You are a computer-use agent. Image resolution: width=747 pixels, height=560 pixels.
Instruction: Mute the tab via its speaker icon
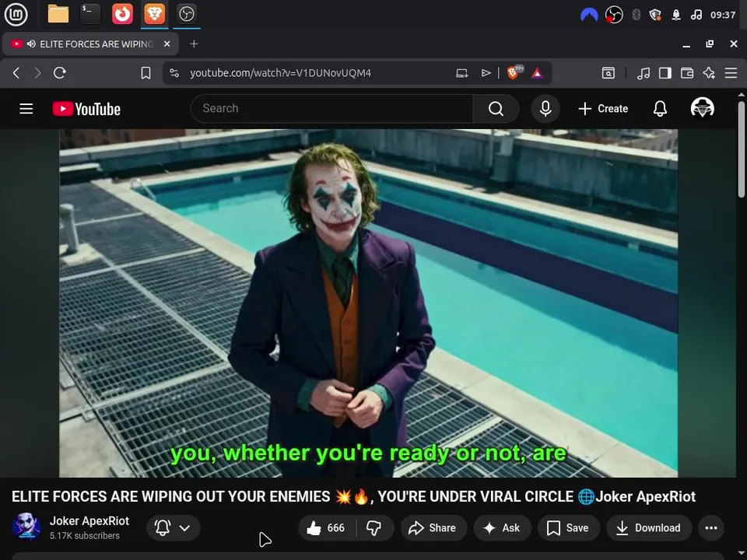(31, 44)
